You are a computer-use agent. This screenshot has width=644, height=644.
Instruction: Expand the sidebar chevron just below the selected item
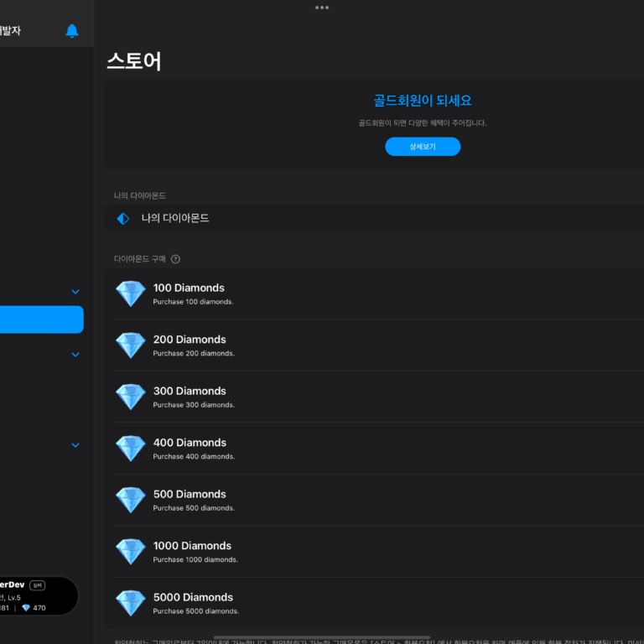pos(75,355)
